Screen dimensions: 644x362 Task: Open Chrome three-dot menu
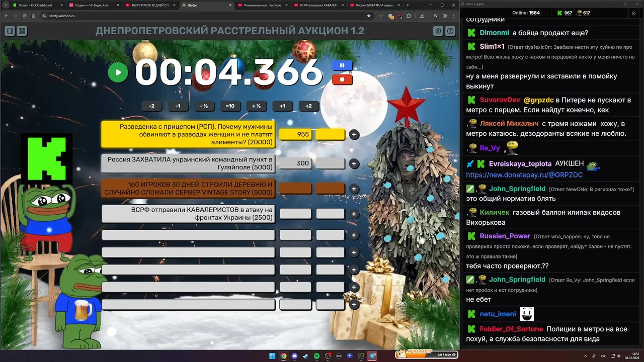pos(453,16)
